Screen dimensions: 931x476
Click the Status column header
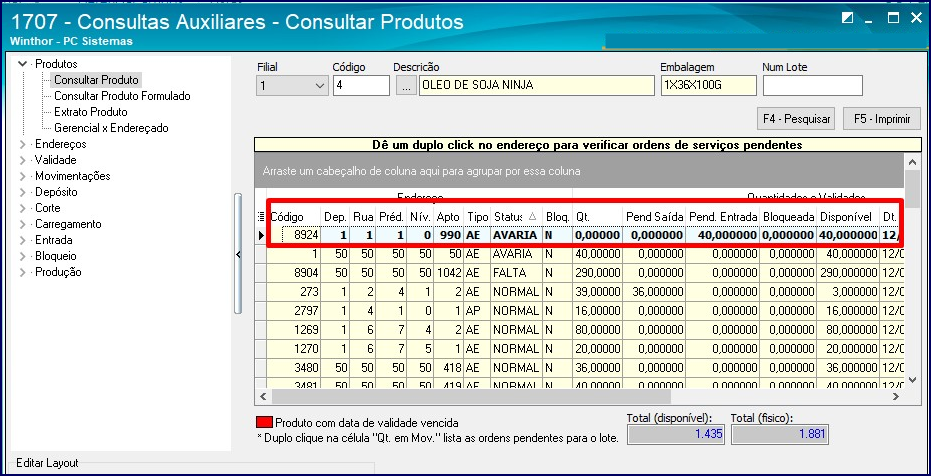click(516, 217)
